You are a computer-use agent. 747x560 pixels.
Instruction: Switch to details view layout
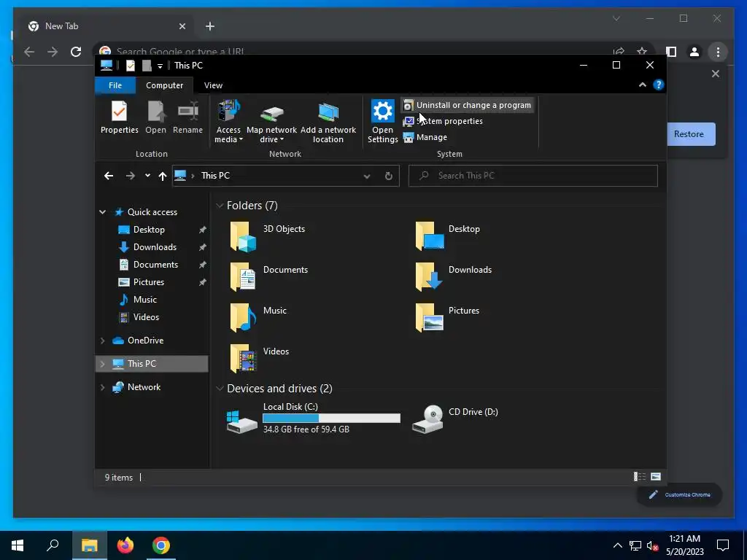[x=639, y=477]
